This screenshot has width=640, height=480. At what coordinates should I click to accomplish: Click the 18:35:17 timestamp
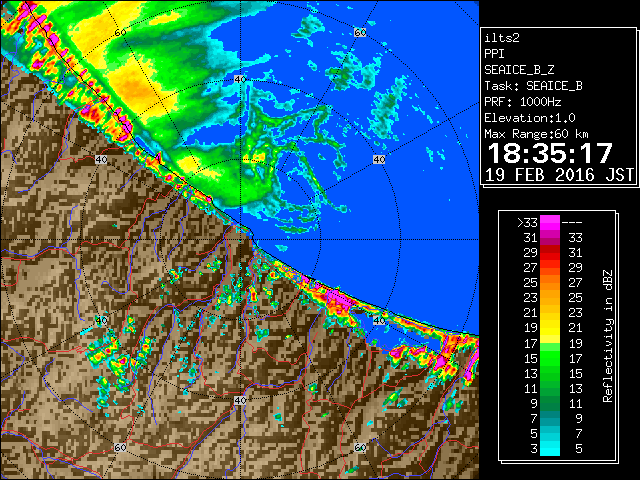(x=550, y=153)
